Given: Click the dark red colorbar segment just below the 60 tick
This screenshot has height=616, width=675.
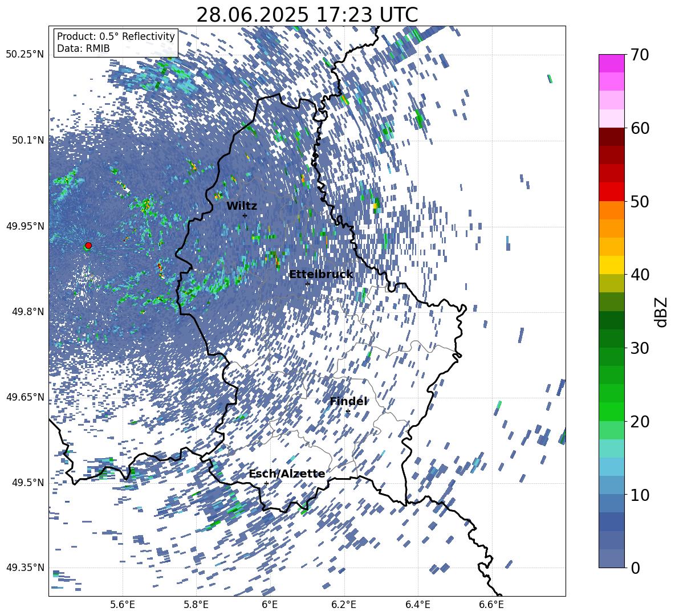Looking at the screenshot, I should 611,137.
